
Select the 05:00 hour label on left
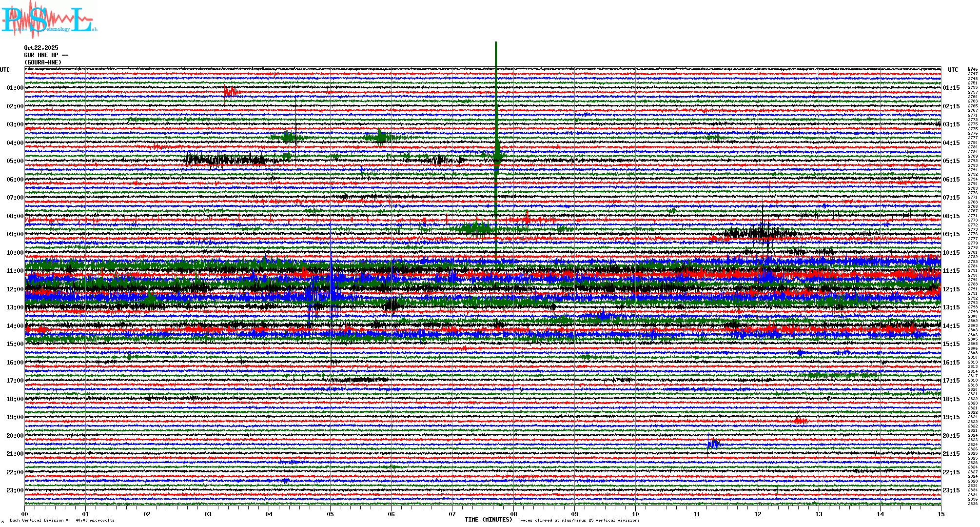click(15, 161)
